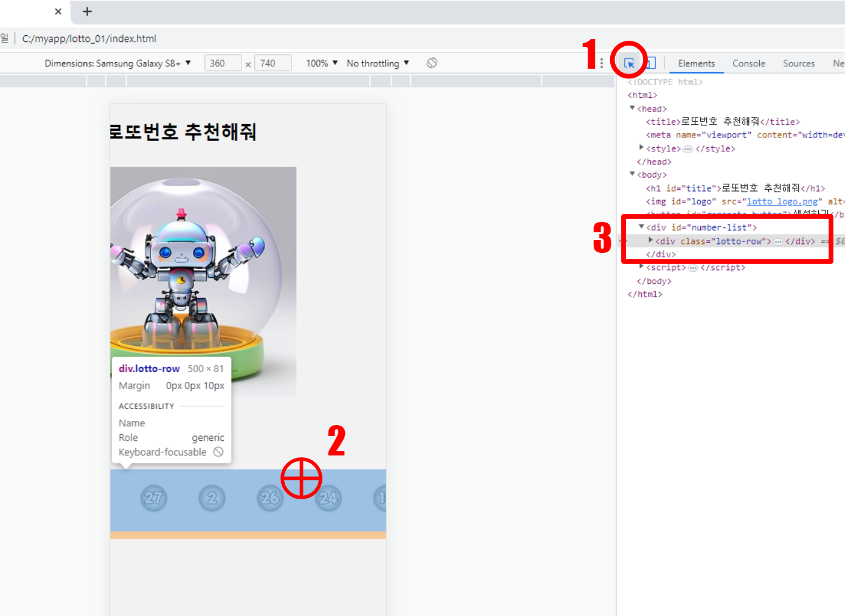Open the Dimensions device dropdown

click(117, 63)
